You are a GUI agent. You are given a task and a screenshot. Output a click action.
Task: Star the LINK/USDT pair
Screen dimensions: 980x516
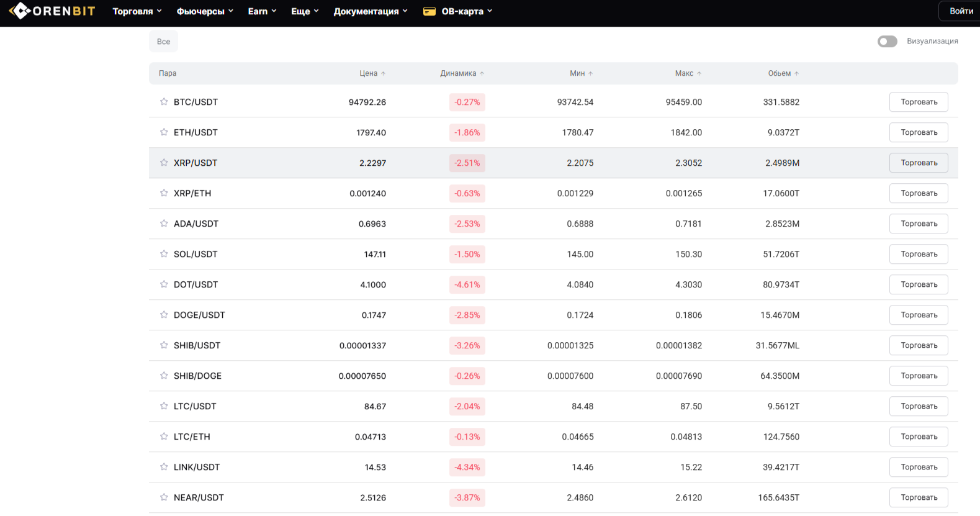point(164,466)
